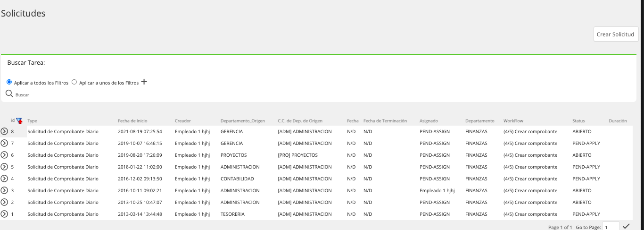The height and width of the screenshot is (230, 644).
Task: Add a filter with the plus icon
Action: point(144,82)
